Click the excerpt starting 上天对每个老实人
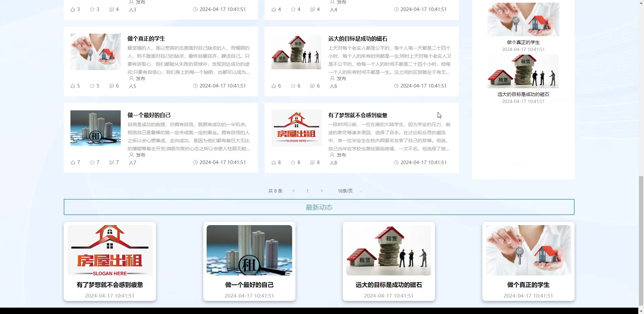 point(390,60)
